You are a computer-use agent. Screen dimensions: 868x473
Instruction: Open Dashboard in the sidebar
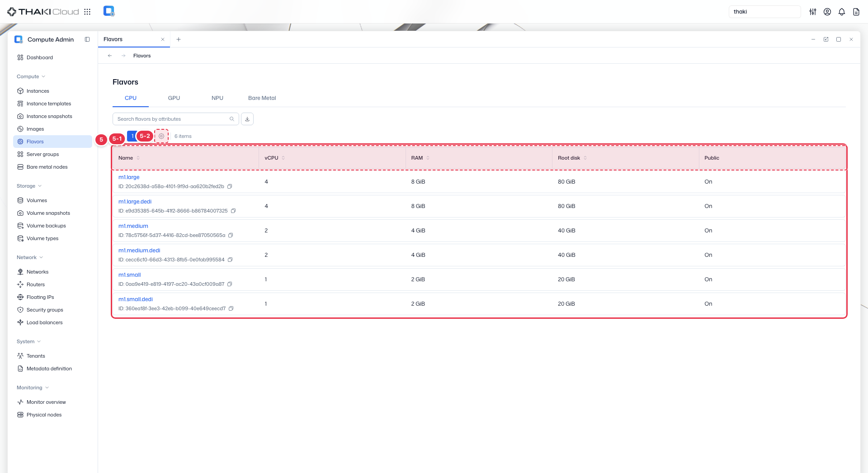click(x=52, y=57)
